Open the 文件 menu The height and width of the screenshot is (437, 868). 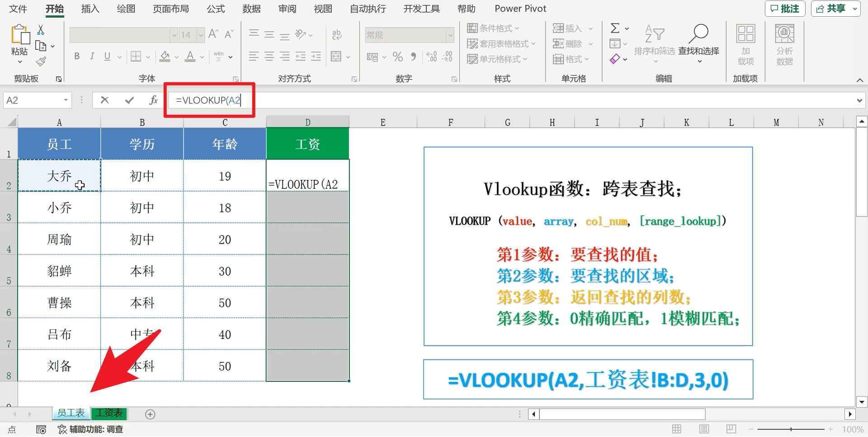coord(18,9)
